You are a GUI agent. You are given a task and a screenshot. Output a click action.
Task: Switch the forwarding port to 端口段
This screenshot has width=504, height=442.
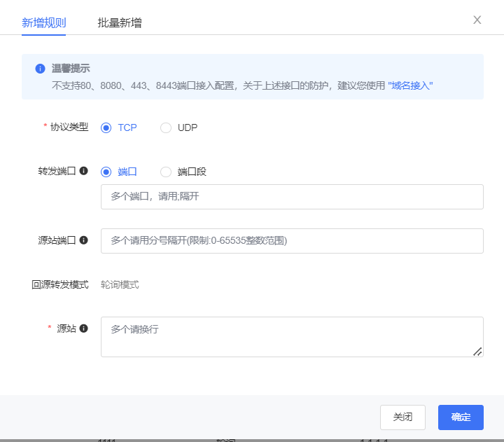pyautogui.click(x=166, y=172)
